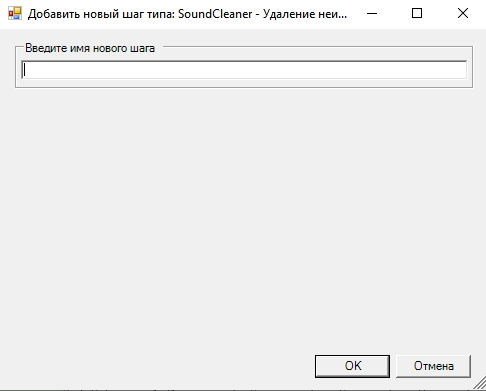486x391 pixels.
Task: Dismiss the dialog by clicking Отмена
Action: click(433, 366)
